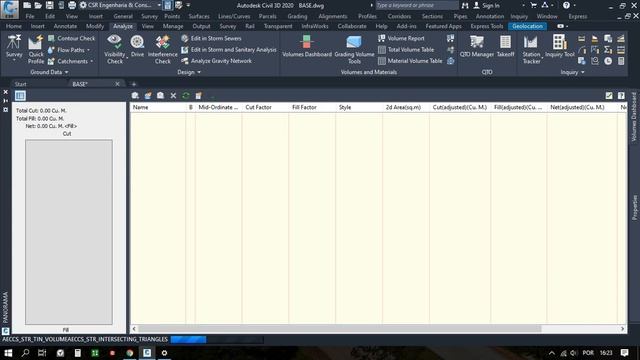Sort by the Name column header
The width and height of the screenshot is (640, 360).
click(158, 107)
